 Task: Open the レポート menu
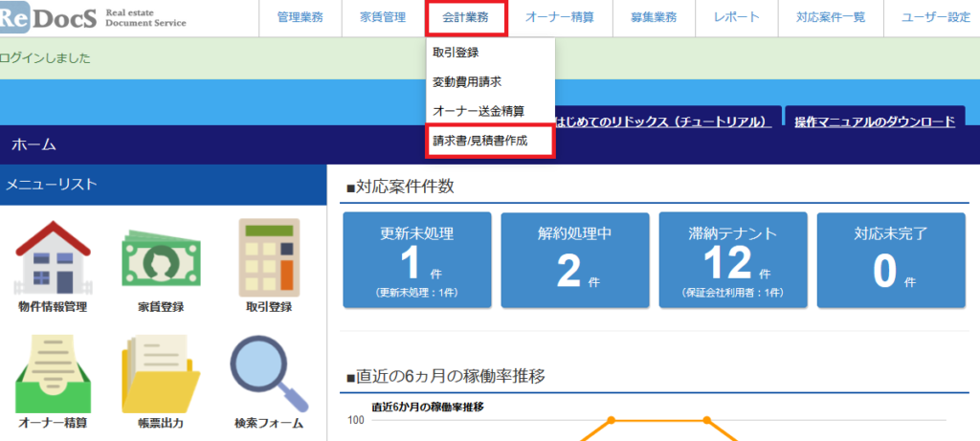coord(737,18)
